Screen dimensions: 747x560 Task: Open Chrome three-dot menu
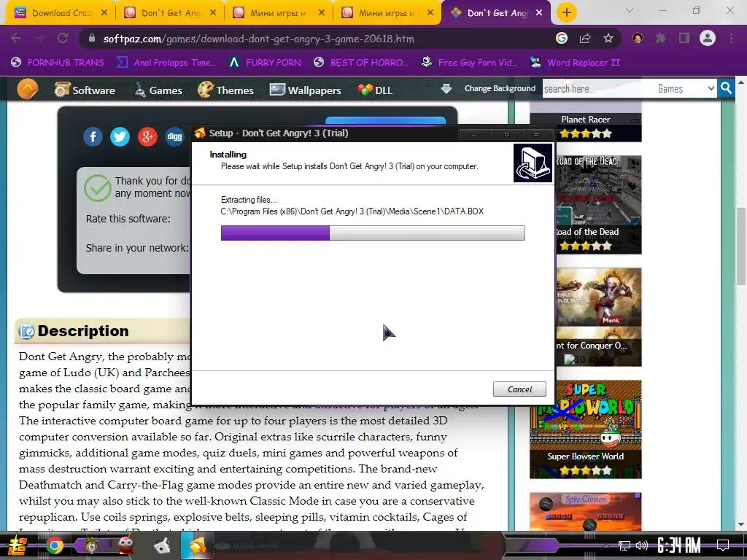tap(731, 38)
